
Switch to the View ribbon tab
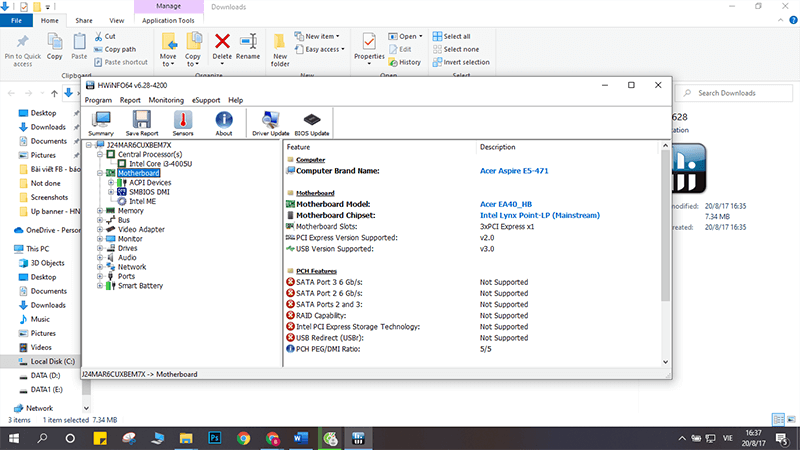(x=116, y=20)
